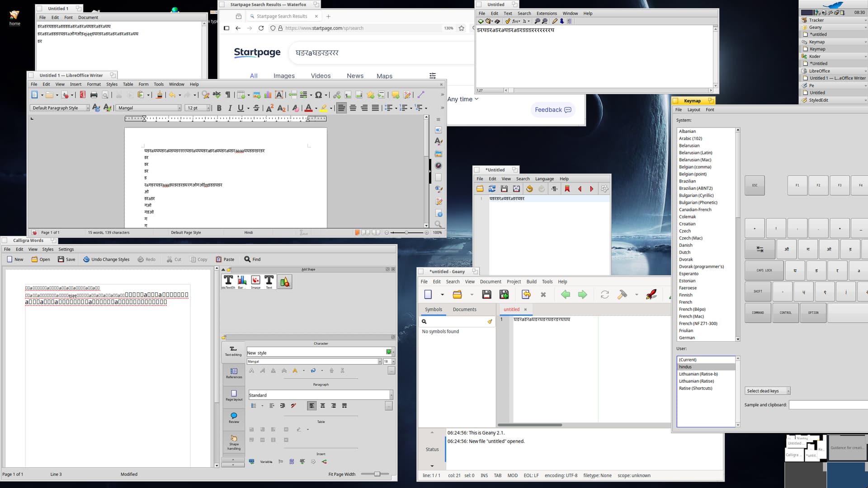Click Review in Calligra side tools

(234, 418)
